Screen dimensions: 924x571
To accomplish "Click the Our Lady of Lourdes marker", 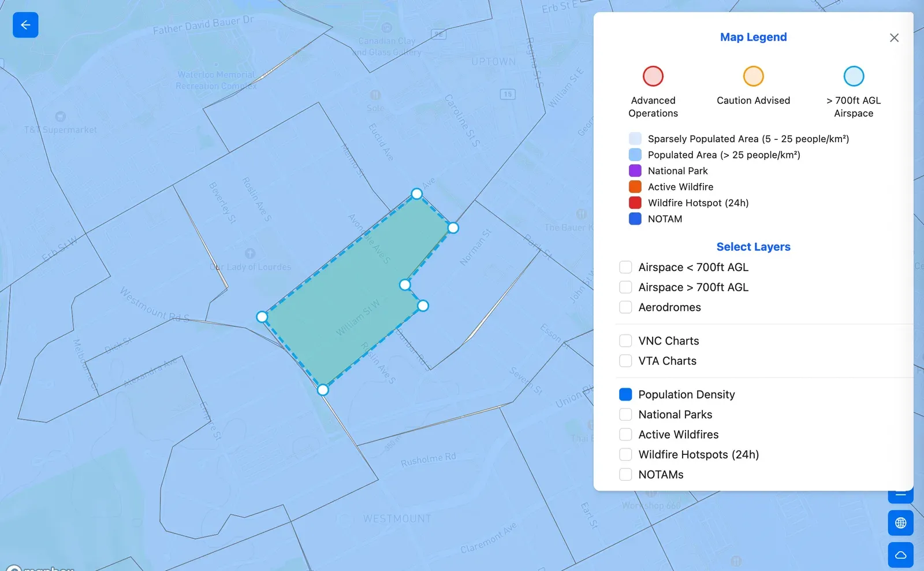I will point(250,253).
